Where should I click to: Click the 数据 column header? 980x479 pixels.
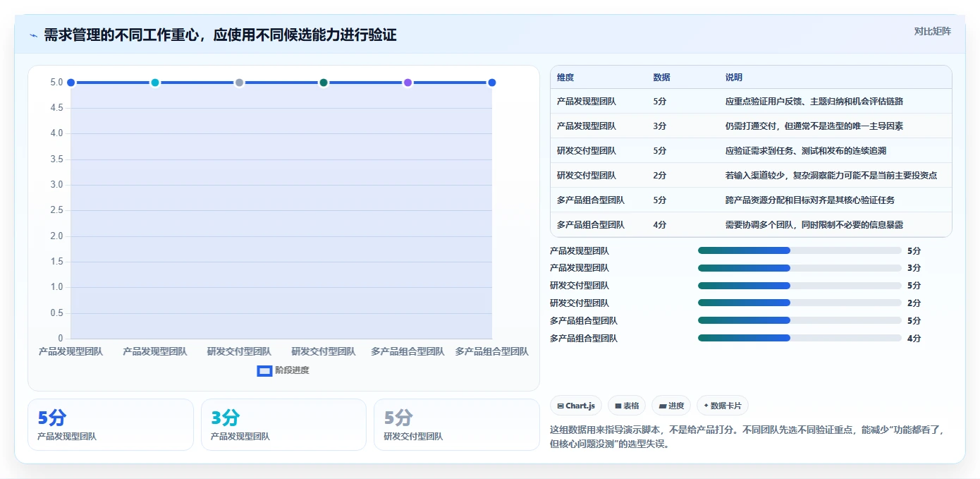click(662, 78)
